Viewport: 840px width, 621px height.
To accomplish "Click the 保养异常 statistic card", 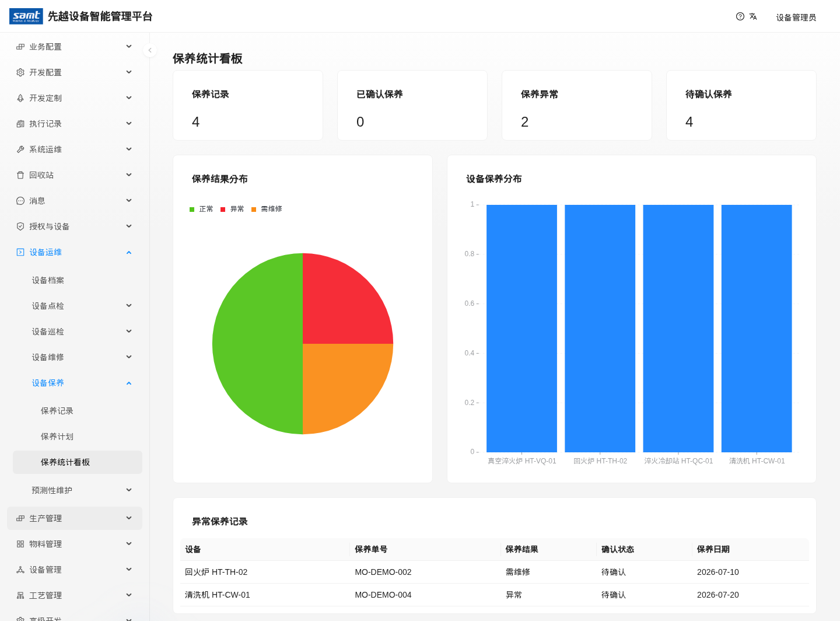I will pos(577,106).
